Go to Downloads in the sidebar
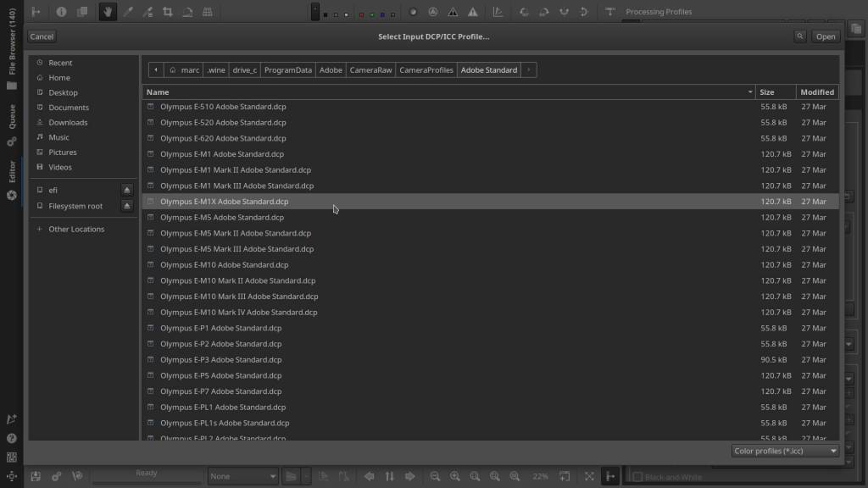Screen dimensions: 868x488 68,122
